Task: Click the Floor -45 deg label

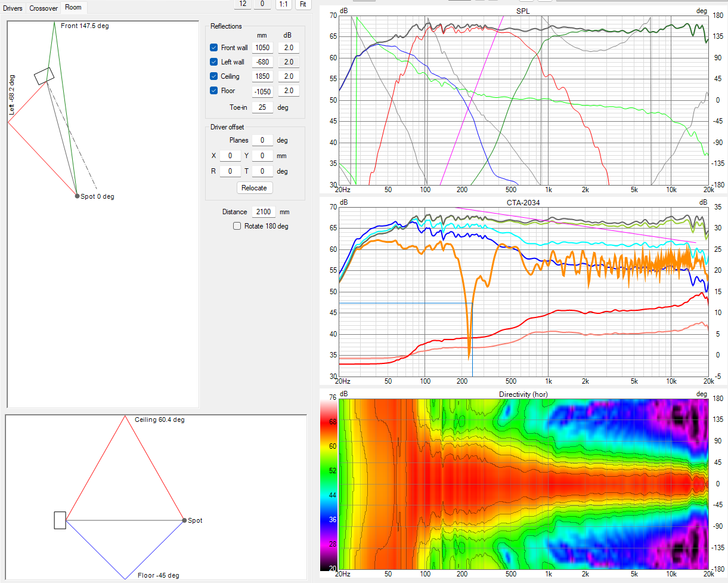Action: pos(158,575)
